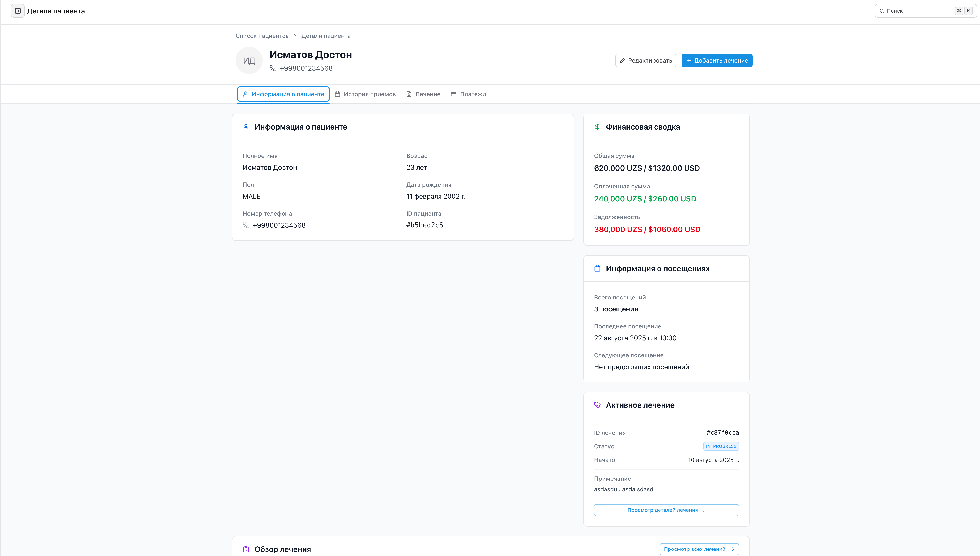Click the person icon in Информация о пациенте card
The image size is (980, 556).
click(x=246, y=127)
